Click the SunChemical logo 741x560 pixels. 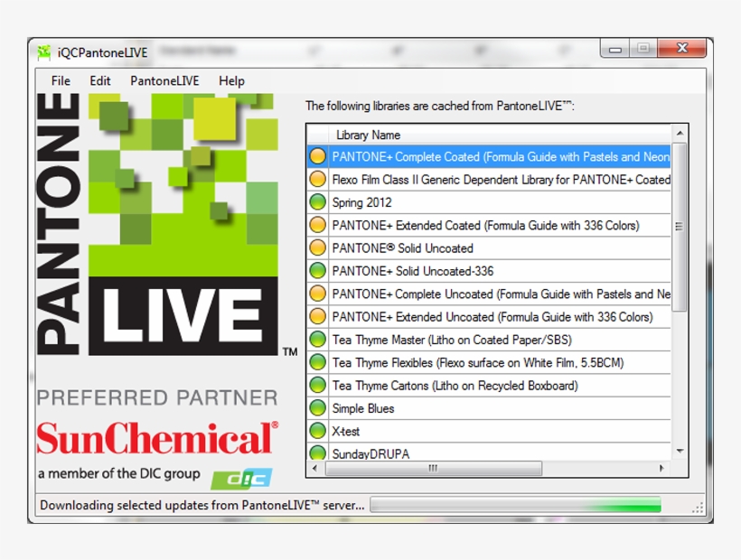[x=157, y=438]
